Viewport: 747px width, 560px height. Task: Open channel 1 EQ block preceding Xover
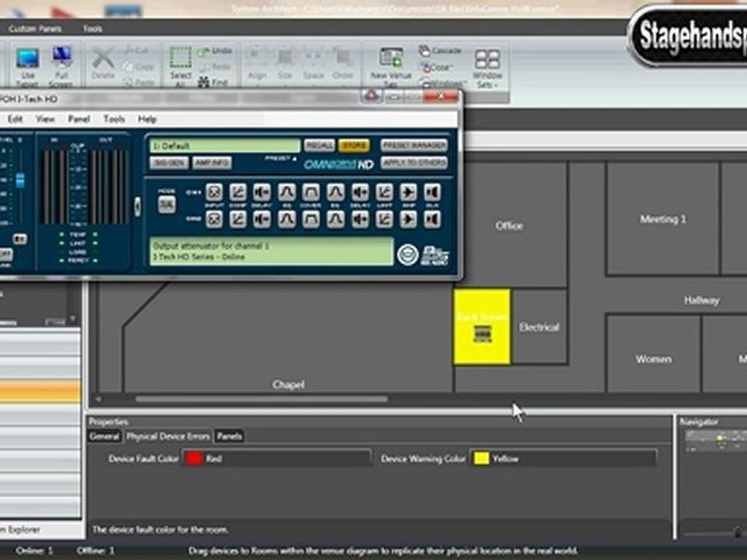point(286,192)
